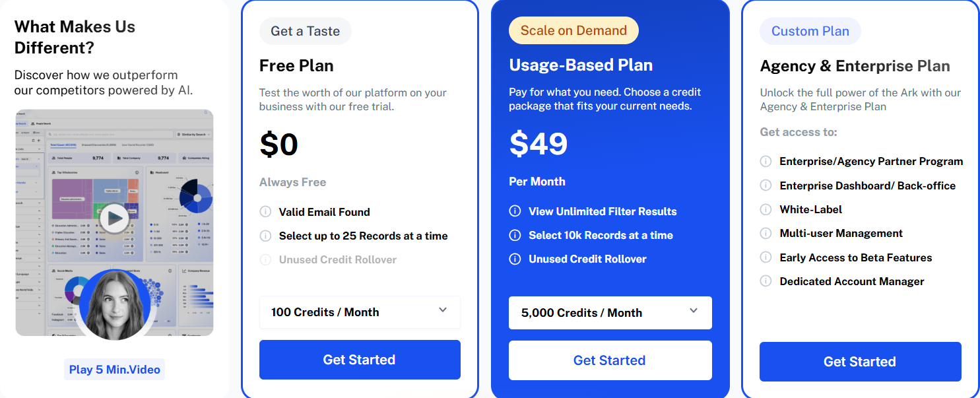The width and height of the screenshot is (980, 398).
Task: Click the info icon beside Valid Email Found
Action: [x=265, y=212]
